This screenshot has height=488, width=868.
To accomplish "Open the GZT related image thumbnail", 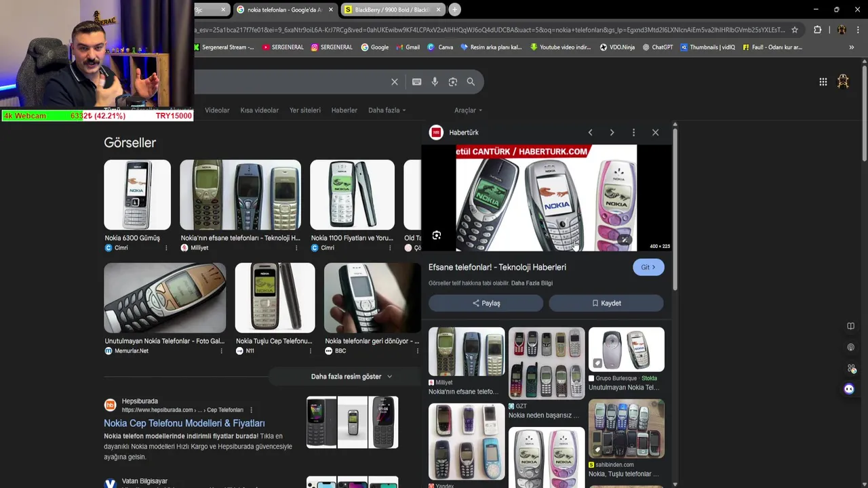I will click(x=547, y=363).
